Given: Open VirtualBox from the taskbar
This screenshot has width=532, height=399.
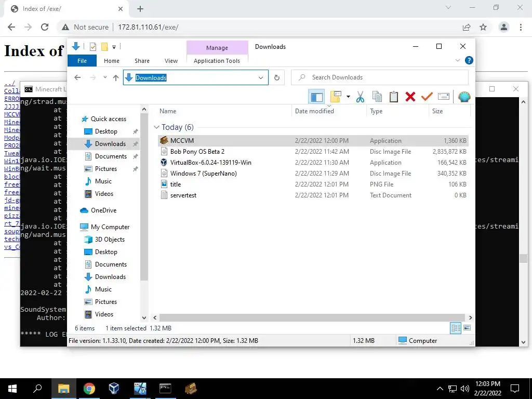Looking at the screenshot, I should [114, 389].
